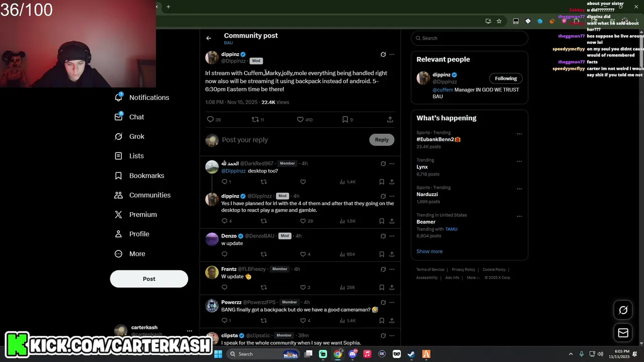Viewport: 644px width, 362px height.
Task: Like dippinz reply with 29 likes
Action: 306,221
